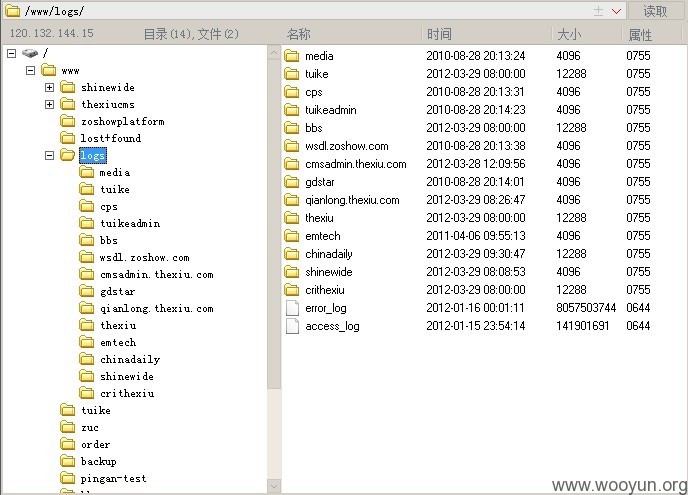Viewport: 688px width, 495px height.
Task: Select qianlong.thexiu.com in the tree
Action: (x=157, y=308)
